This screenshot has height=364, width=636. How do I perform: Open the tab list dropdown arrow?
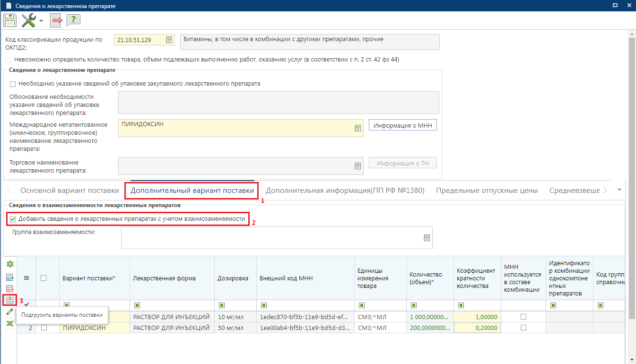[x=620, y=190]
